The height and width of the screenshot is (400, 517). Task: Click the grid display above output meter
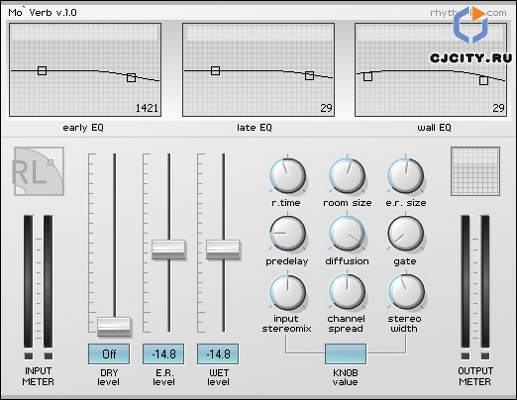pos(475,171)
